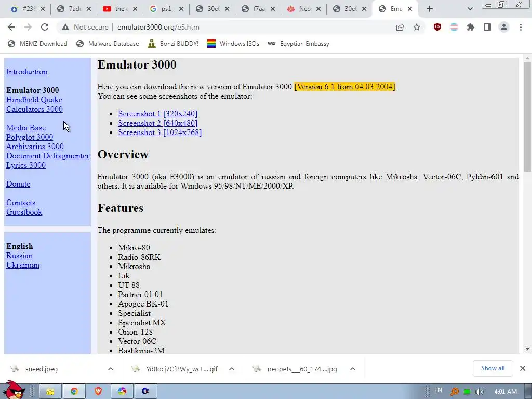The height and width of the screenshot is (399, 532).
Task: Click the forward navigation arrow
Action: [x=28, y=27]
